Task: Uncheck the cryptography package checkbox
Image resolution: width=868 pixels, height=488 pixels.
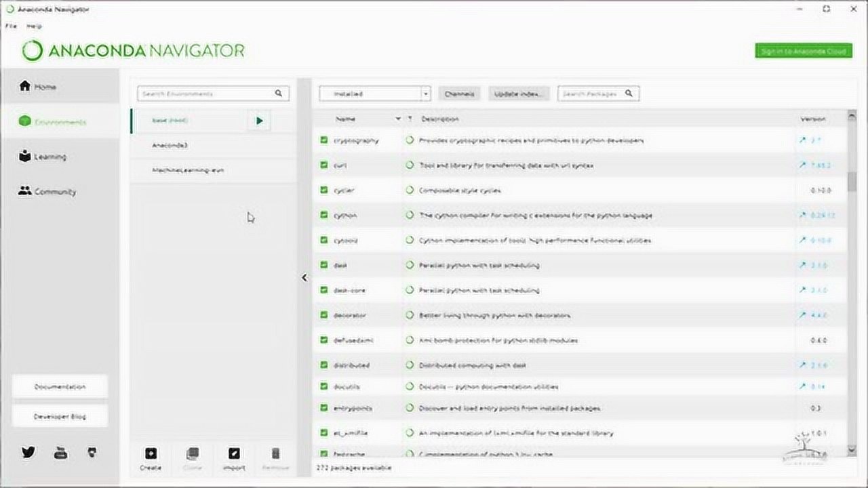Action: [x=324, y=140]
